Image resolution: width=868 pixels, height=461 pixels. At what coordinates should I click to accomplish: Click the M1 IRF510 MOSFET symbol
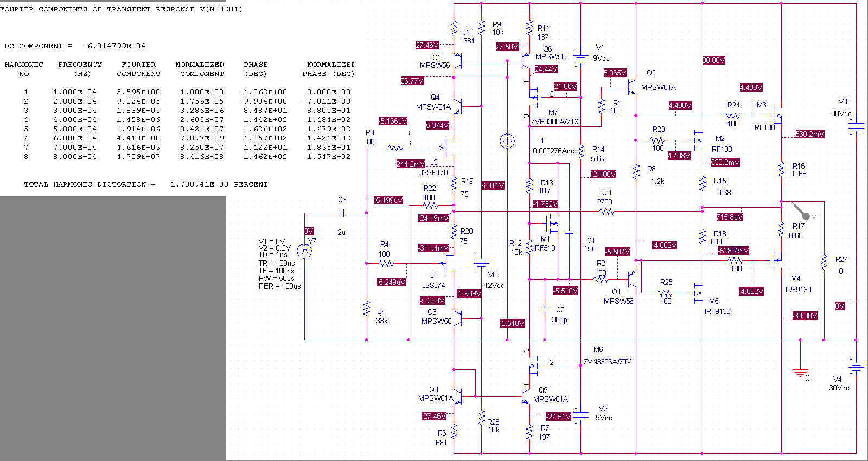pos(552,222)
